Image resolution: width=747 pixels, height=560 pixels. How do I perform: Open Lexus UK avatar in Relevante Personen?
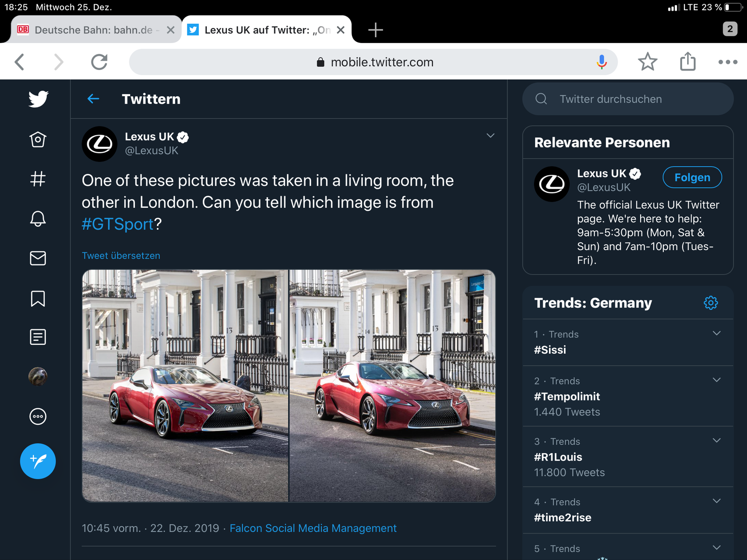552,184
